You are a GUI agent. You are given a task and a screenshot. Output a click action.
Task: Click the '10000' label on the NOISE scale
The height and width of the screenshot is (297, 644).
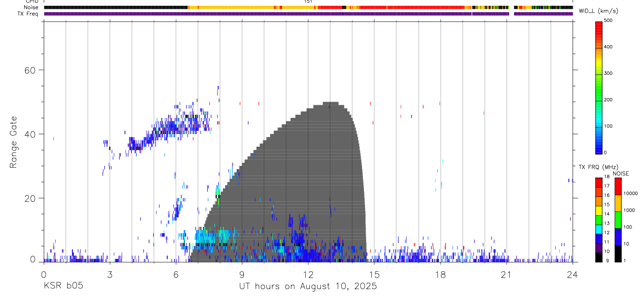(x=629, y=193)
